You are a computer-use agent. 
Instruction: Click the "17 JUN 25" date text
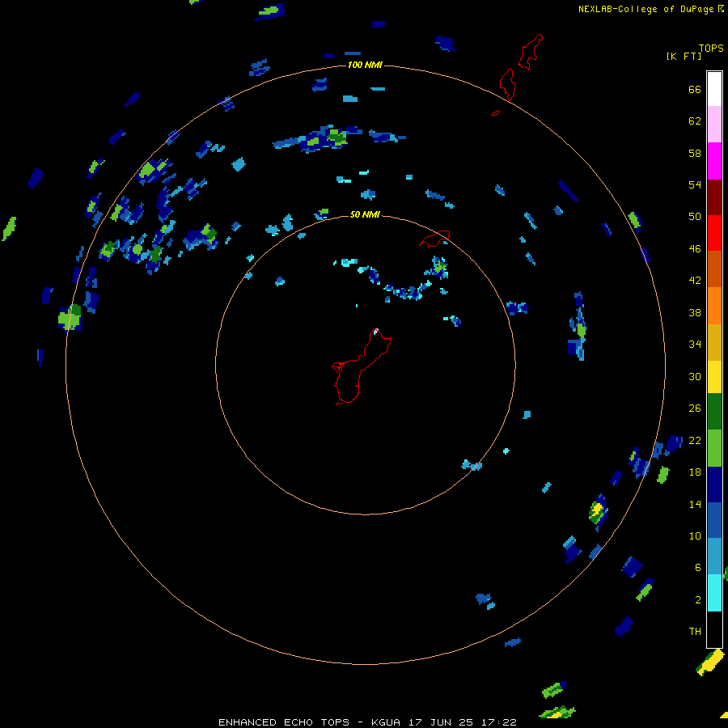pos(441,722)
